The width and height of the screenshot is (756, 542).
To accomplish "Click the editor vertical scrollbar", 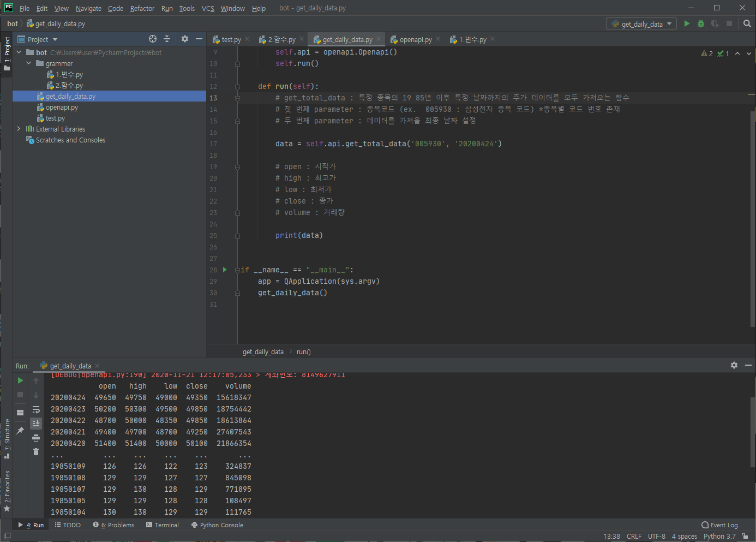I will pos(753,218).
